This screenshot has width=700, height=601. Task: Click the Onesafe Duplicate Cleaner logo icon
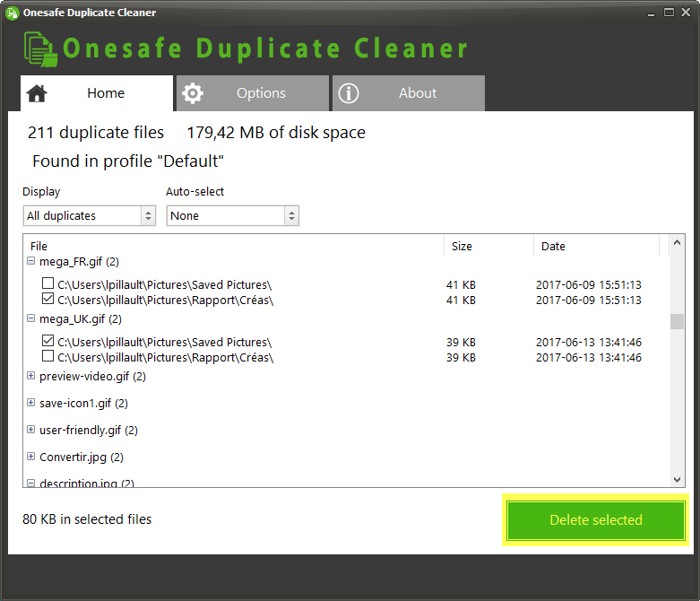[x=40, y=49]
